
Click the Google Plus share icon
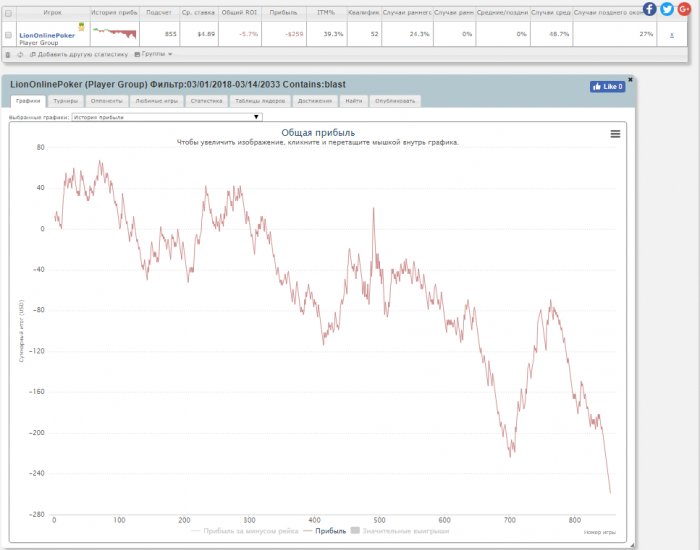(x=683, y=9)
